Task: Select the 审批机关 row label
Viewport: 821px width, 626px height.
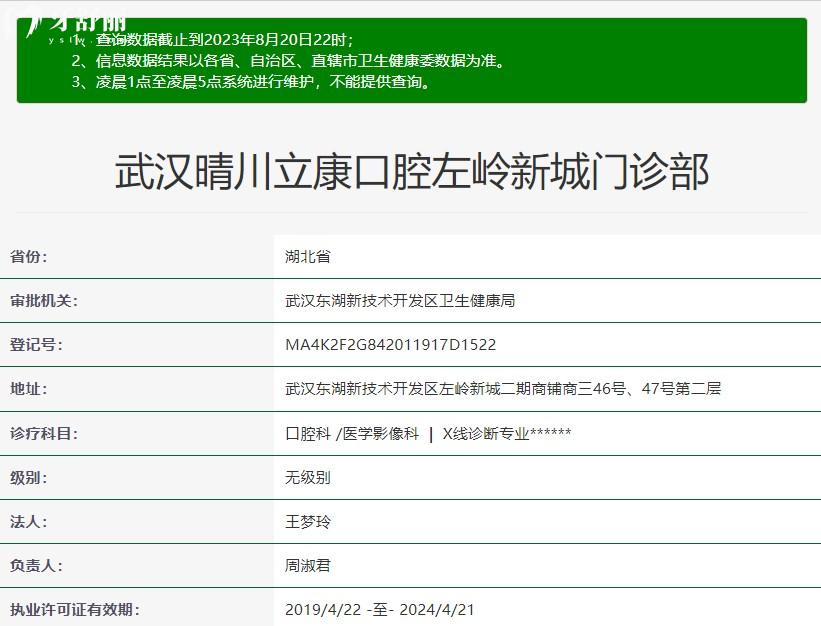Action: [x=44, y=301]
